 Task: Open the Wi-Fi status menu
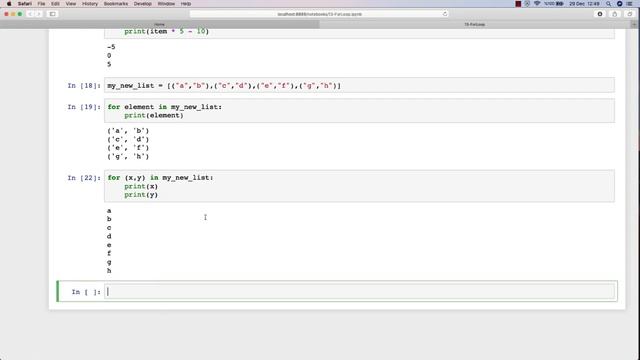(x=537, y=4)
